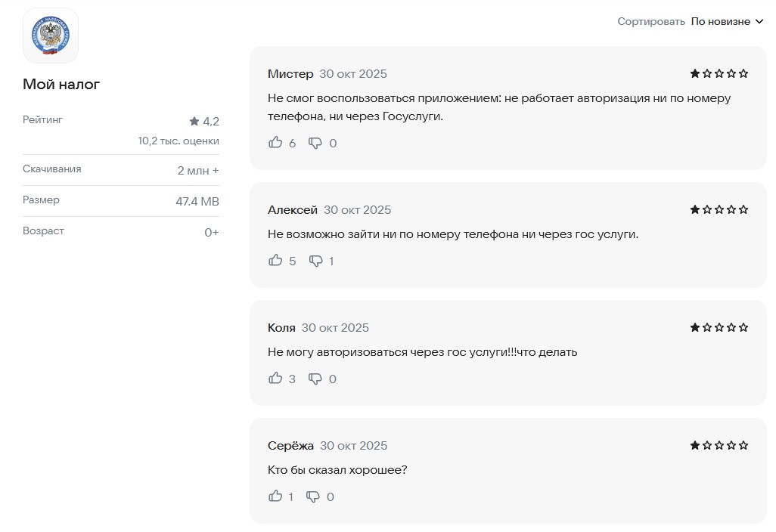The height and width of the screenshot is (532, 776).
Task: Click the reviewer name Коля
Action: [281, 327]
